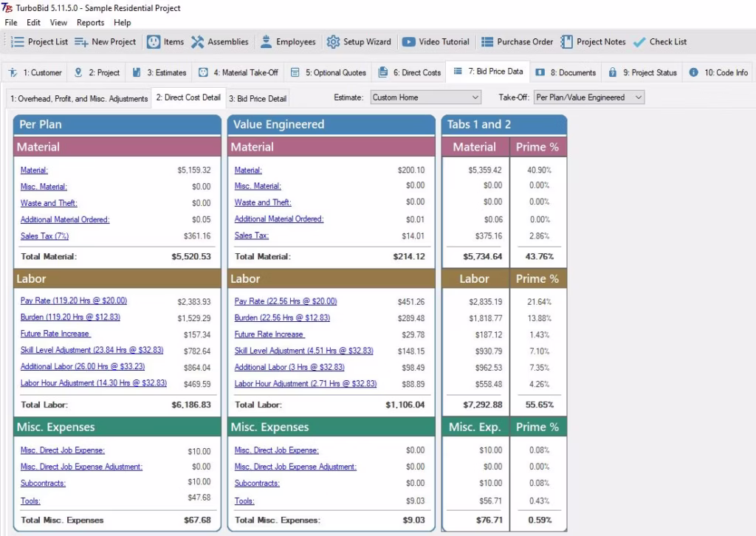
Task: Click the 10: Code Info icon
Action: pos(693,72)
